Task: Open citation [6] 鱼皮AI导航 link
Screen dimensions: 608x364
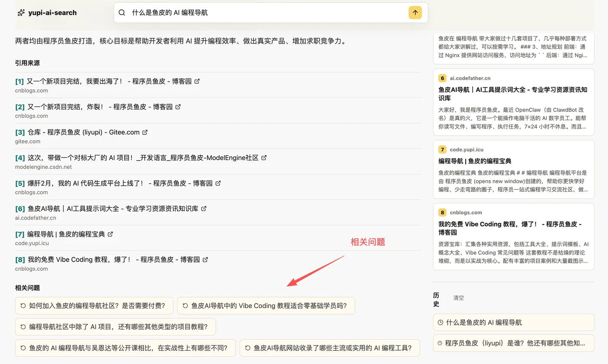Action: pos(111,209)
